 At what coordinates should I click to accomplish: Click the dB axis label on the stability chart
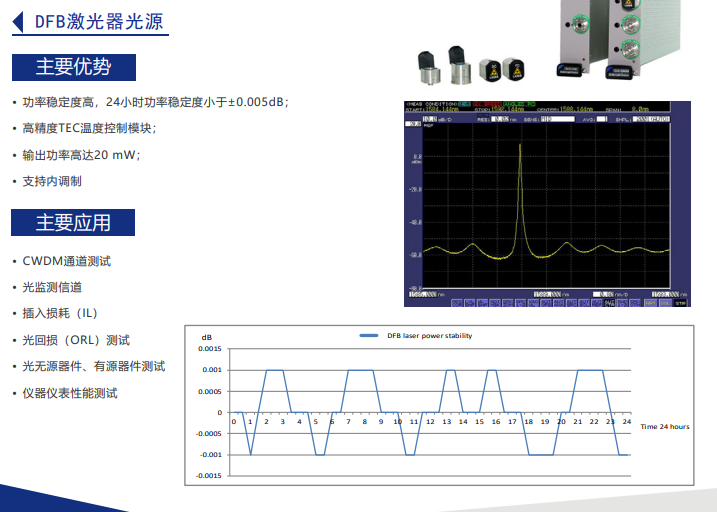207,336
